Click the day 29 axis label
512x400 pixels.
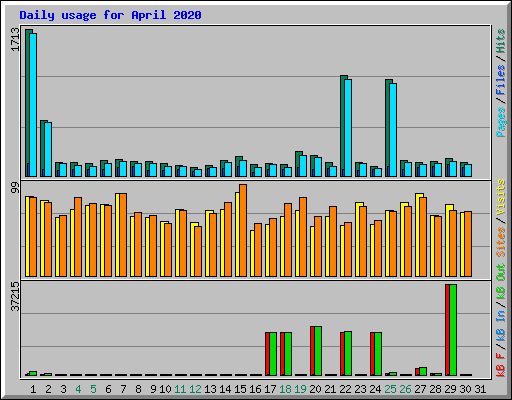coord(450,389)
